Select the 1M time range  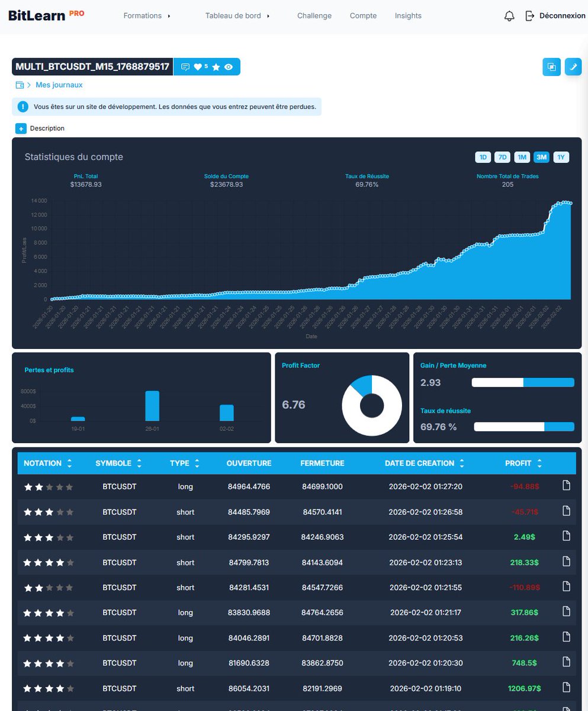(522, 157)
